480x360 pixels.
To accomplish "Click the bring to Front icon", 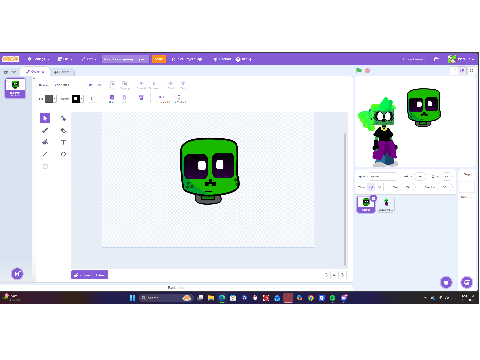I will pos(170,85).
